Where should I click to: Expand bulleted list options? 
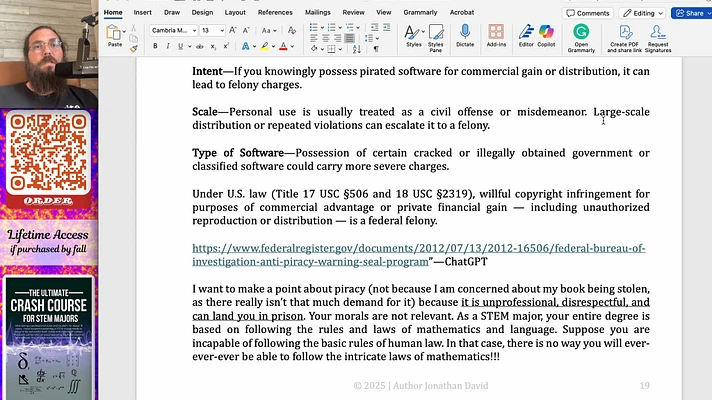pyautogui.click(x=322, y=28)
